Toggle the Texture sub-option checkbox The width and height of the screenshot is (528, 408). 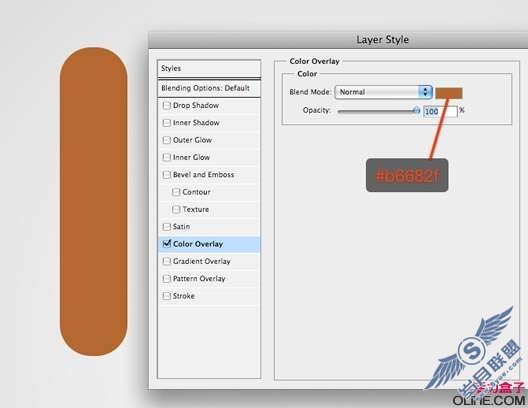pyautogui.click(x=176, y=209)
